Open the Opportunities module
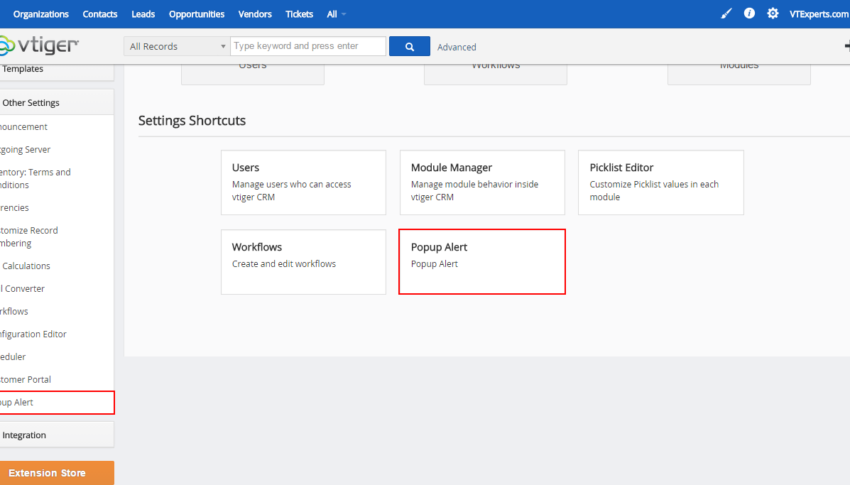850x485 pixels. click(196, 14)
